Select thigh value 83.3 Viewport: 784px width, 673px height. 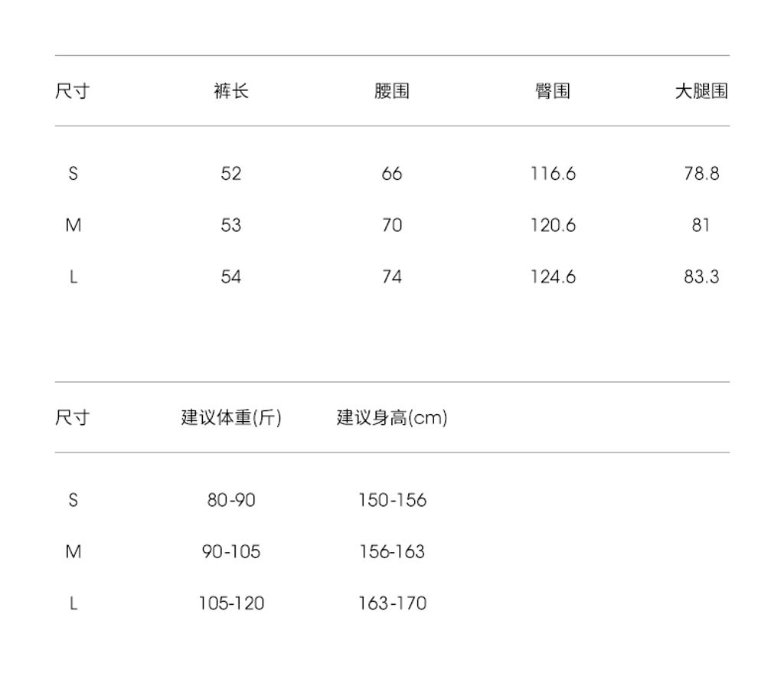(x=701, y=276)
